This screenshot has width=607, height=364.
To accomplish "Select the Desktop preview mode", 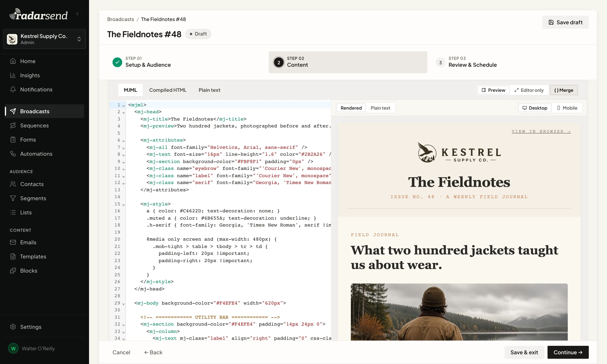I will (x=535, y=108).
